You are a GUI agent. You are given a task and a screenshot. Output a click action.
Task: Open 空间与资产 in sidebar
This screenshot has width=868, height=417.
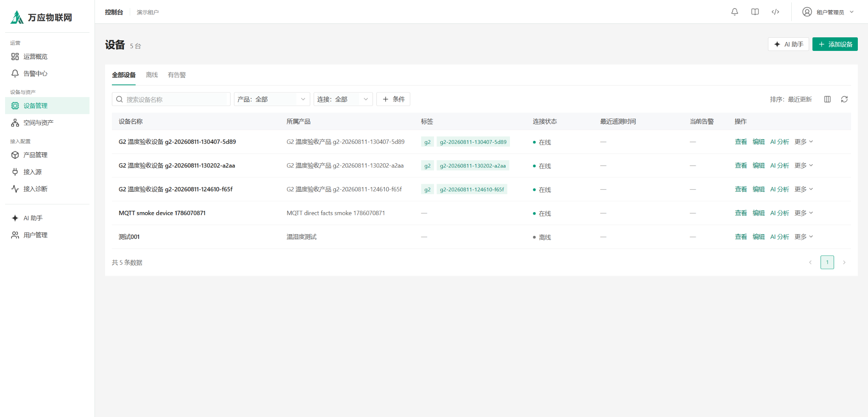(x=47, y=123)
